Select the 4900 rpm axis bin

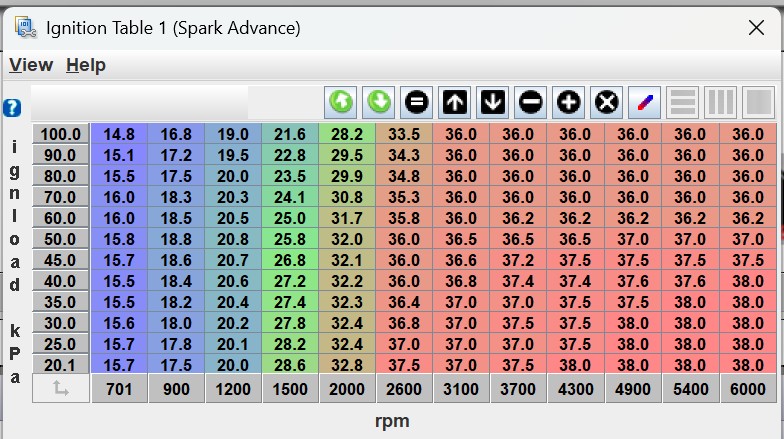[633, 388]
